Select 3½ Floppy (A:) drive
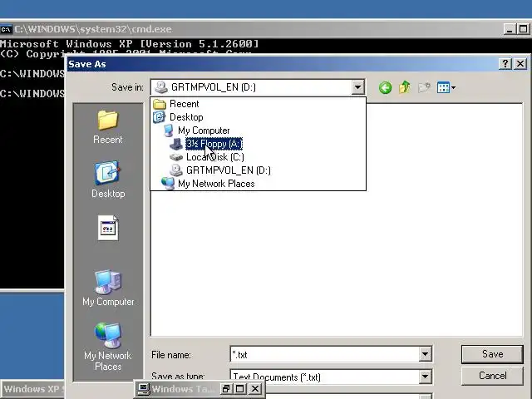This screenshot has height=399, width=532. click(x=214, y=144)
